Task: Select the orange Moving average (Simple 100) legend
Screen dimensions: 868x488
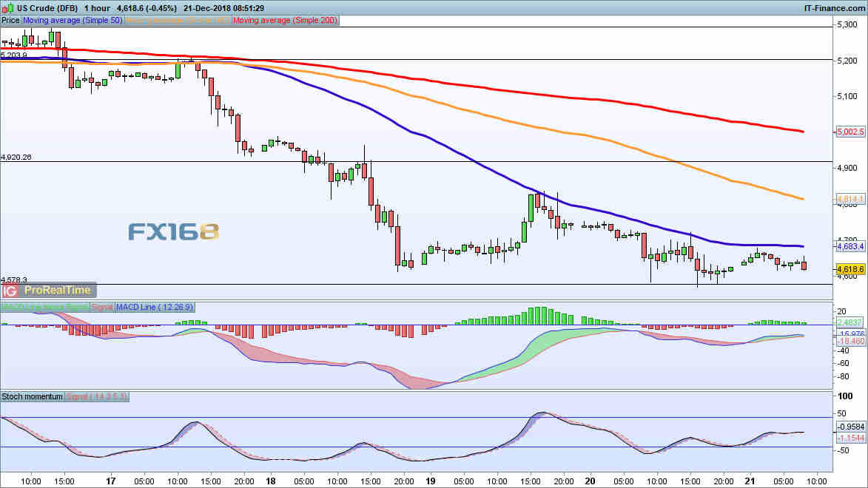Action: (x=178, y=21)
